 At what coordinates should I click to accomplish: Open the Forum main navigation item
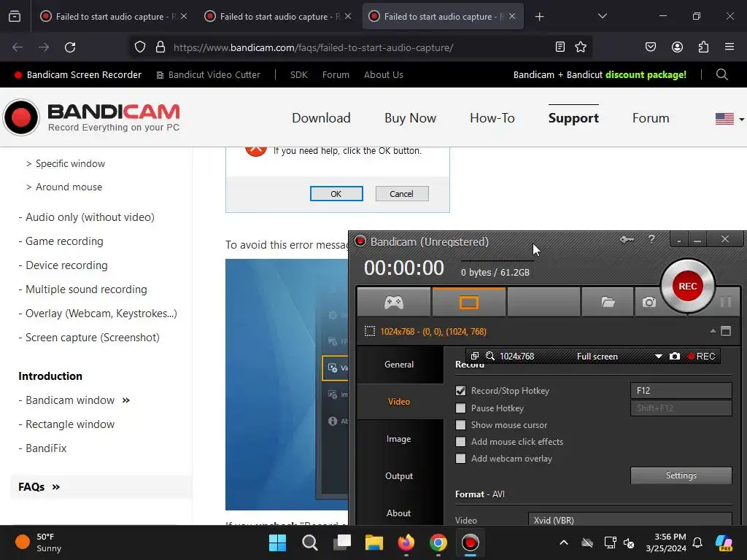click(650, 118)
